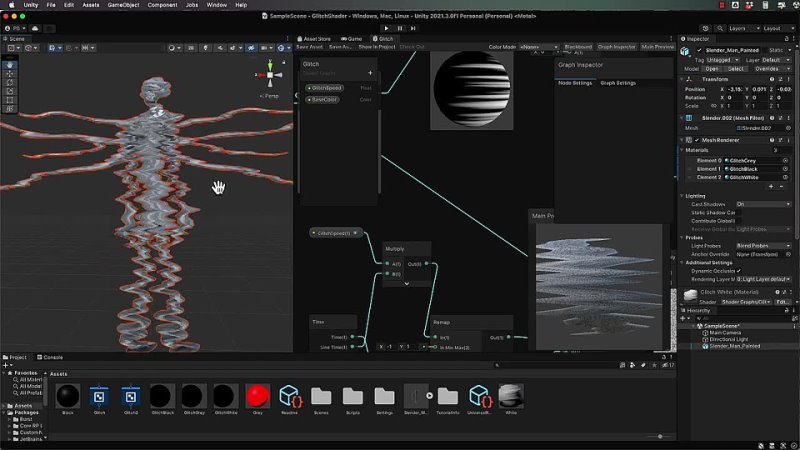Open the Layer Default dropdown
The image size is (800, 450).
click(x=777, y=60)
